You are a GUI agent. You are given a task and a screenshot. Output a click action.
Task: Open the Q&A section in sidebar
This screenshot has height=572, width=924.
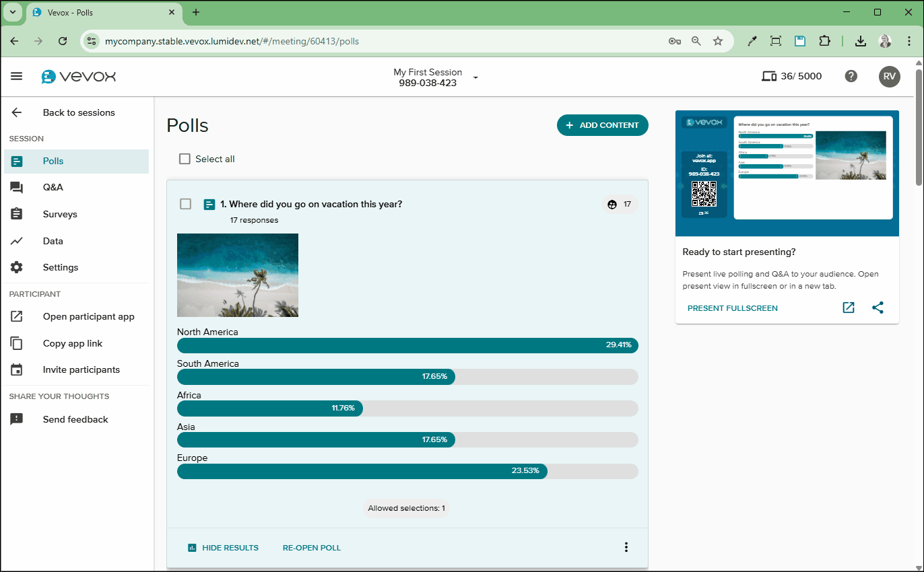(x=53, y=187)
